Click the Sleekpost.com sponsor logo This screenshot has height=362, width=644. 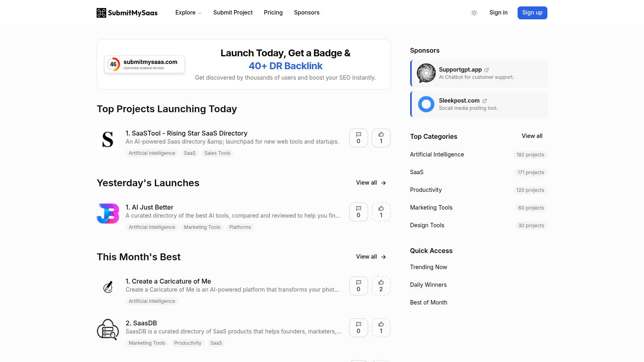(426, 104)
